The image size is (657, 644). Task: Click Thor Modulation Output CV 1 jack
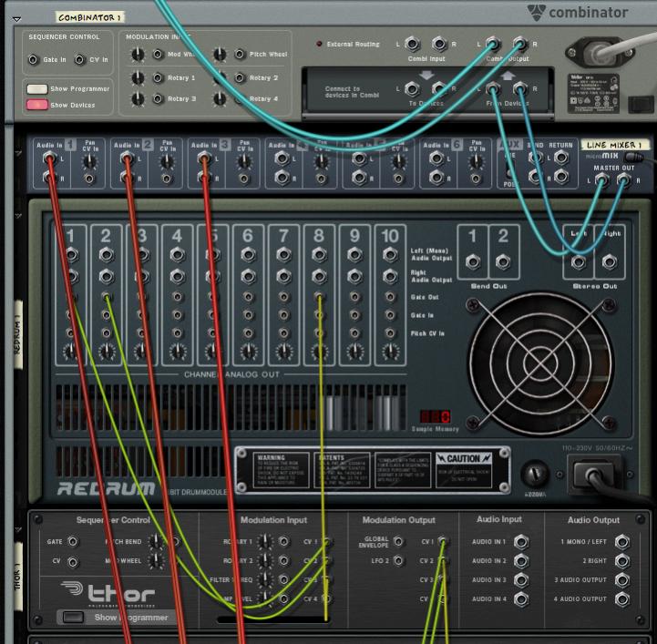(443, 541)
